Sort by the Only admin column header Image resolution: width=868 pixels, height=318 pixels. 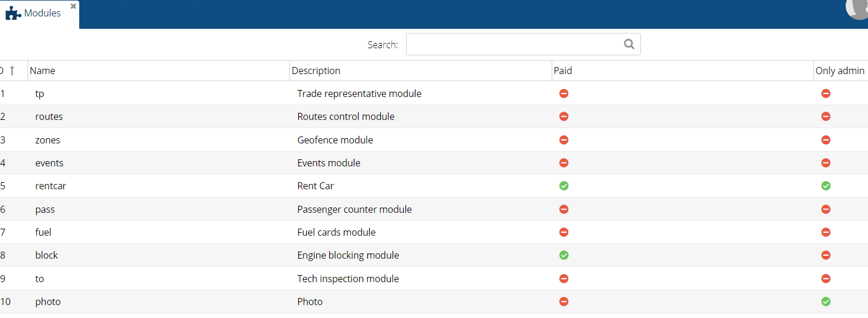pos(839,71)
